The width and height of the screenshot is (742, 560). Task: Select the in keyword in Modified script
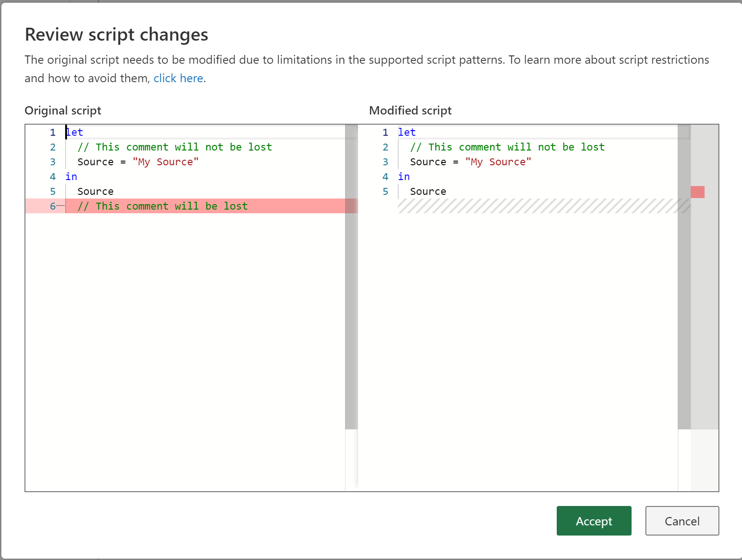pos(403,176)
